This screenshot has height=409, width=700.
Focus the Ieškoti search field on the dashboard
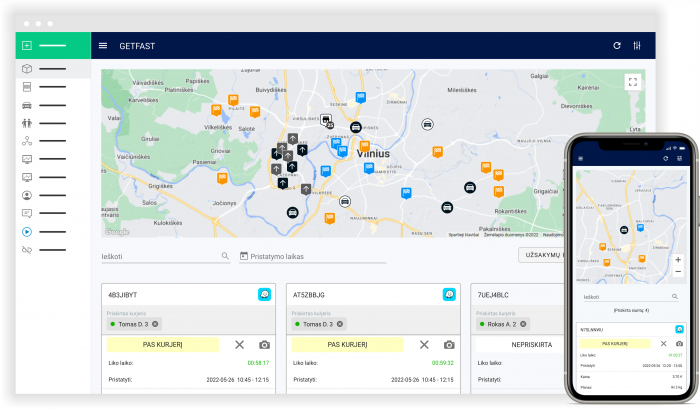point(166,256)
